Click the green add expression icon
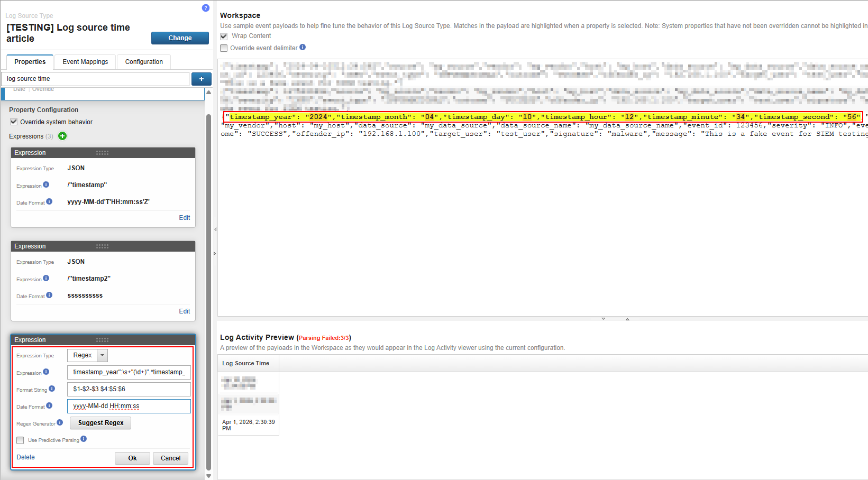Screen dimensions: 868x480 pos(62,136)
